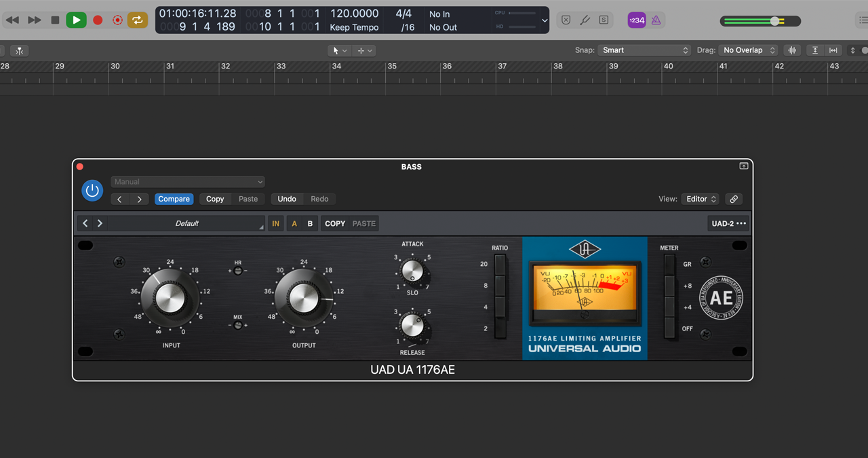
Task: Click UAD previous preset left chevron
Action: (x=85, y=223)
